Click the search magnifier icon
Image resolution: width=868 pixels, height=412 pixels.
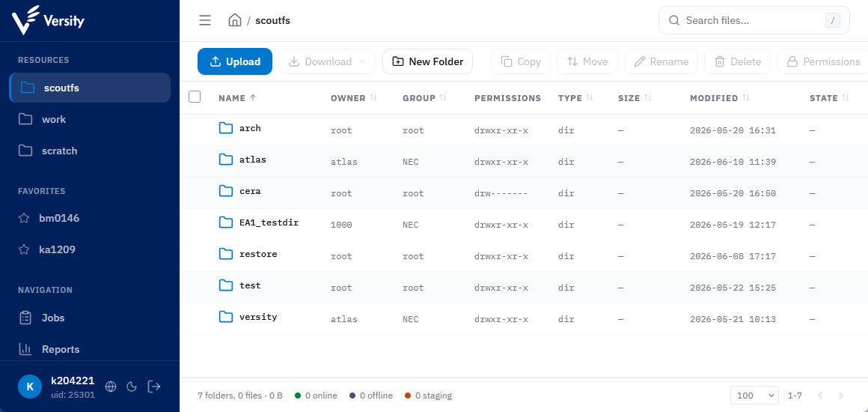673,20
